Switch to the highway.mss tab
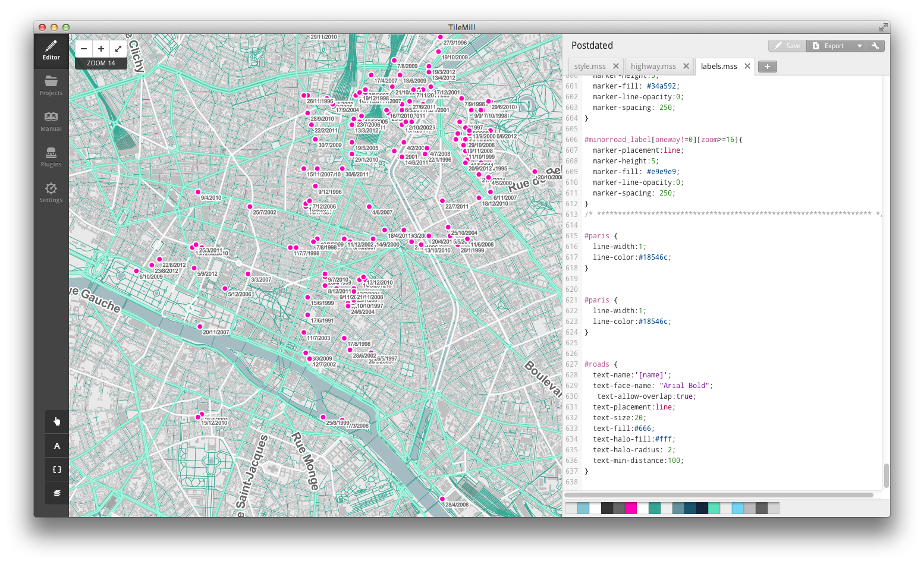Screen dimensions: 924x564 (653, 67)
